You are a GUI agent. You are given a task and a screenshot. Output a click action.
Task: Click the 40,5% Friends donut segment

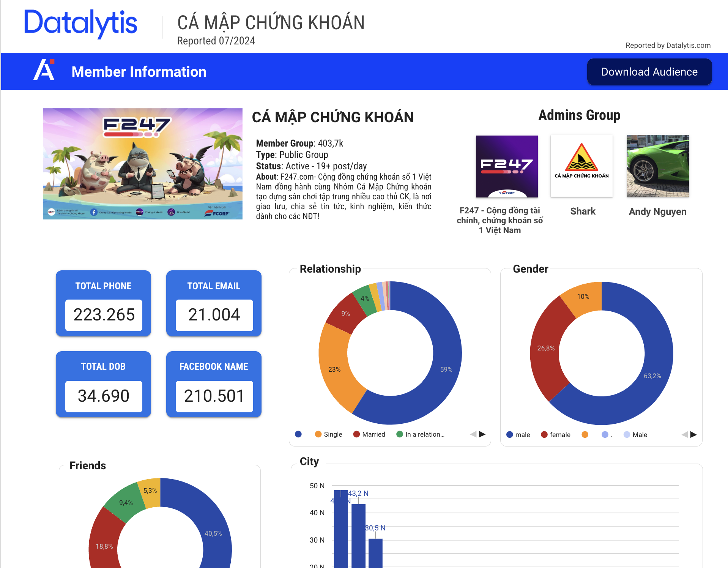pos(213,533)
